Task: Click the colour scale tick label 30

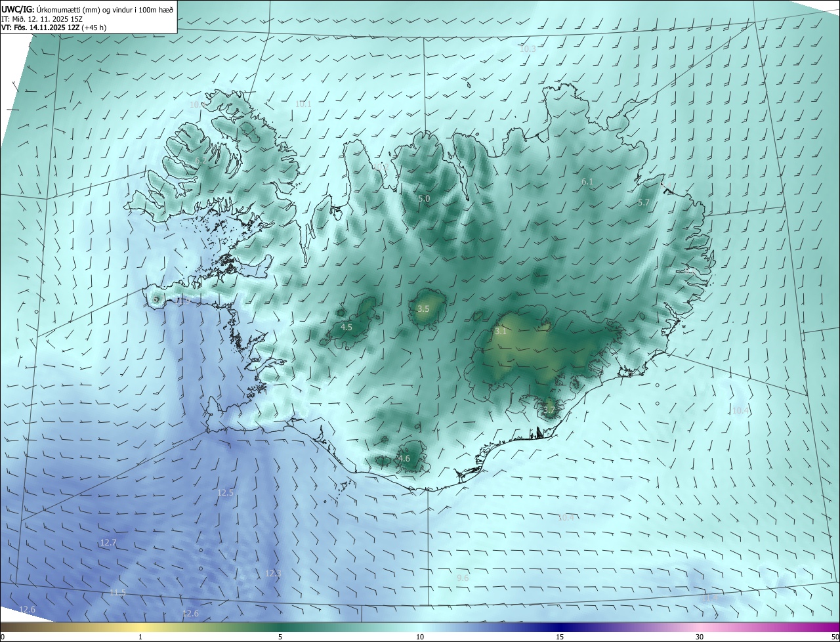Action: pyautogui.click(x=700, y=637)
